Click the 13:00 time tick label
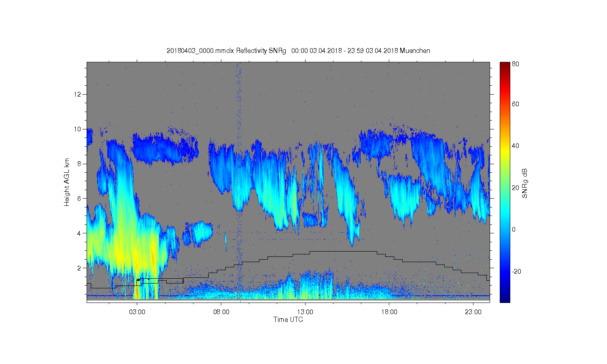 tap(305, 312)
